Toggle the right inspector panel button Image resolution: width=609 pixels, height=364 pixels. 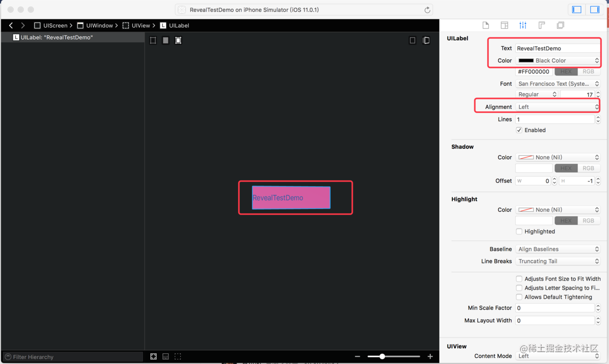tap(595, 10)
